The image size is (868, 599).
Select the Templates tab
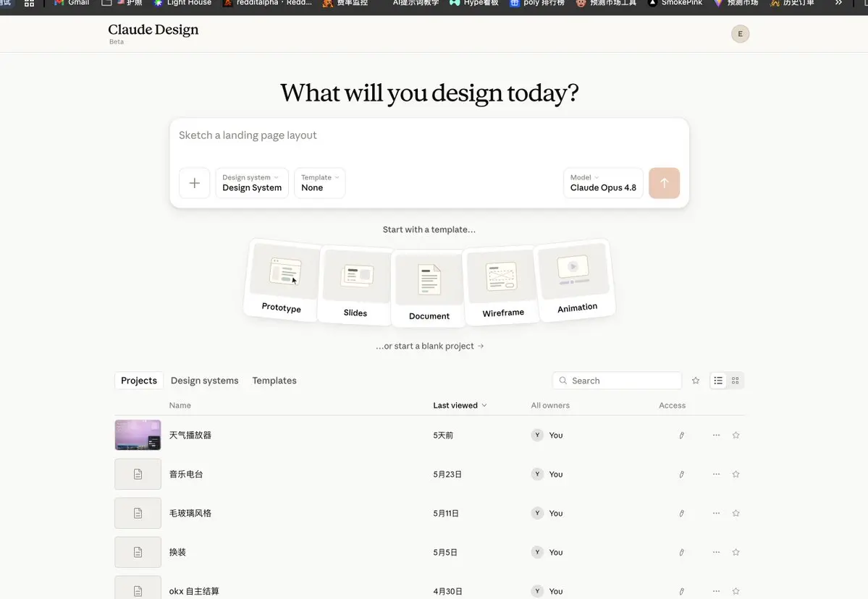[274, 381]
